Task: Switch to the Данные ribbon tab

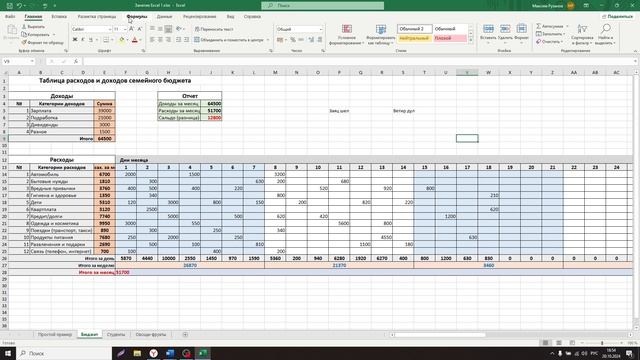Action: (x=164, y=17)
